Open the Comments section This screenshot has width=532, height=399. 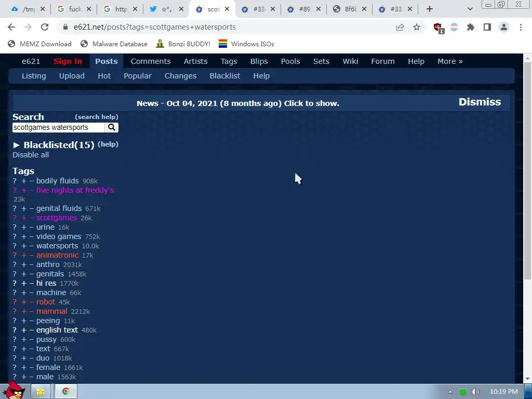(x=151, y=61)
